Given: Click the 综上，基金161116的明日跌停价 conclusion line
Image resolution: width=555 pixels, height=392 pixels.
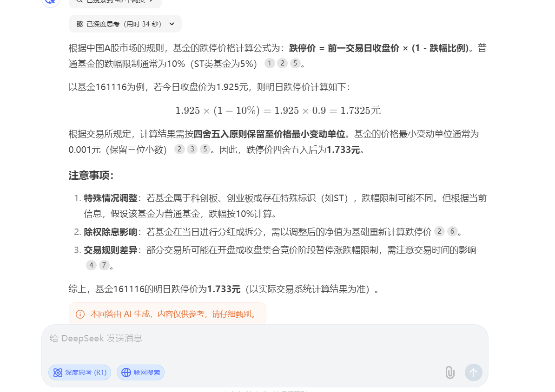Looking at the screenshot, I should tap(224, 289).
